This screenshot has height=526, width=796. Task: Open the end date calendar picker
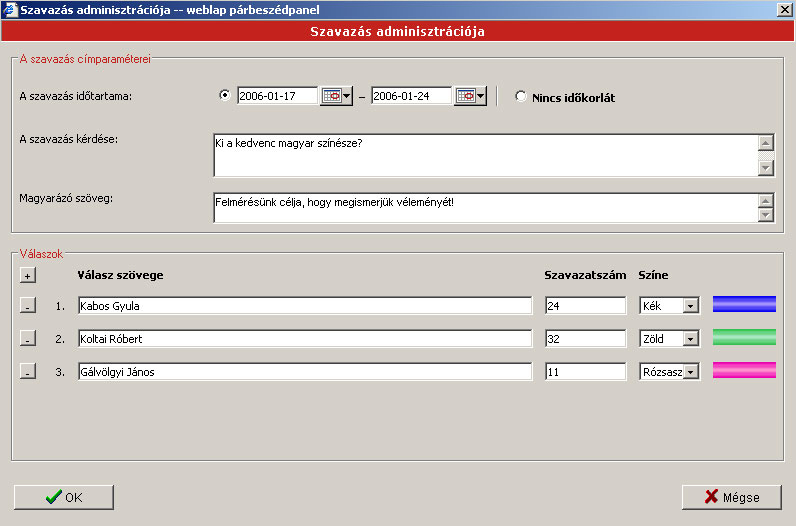470,96
